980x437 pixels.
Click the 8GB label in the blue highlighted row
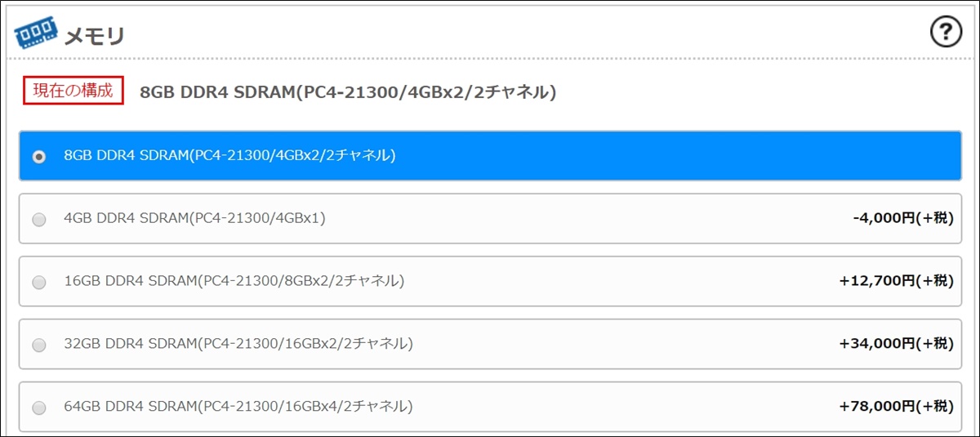229,155
